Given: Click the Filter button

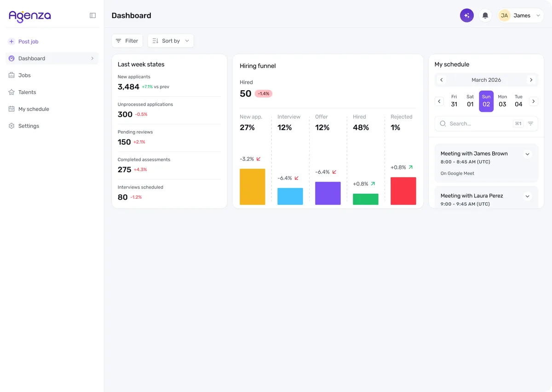Looking at the screenshot, I should (x=127, y=41).
